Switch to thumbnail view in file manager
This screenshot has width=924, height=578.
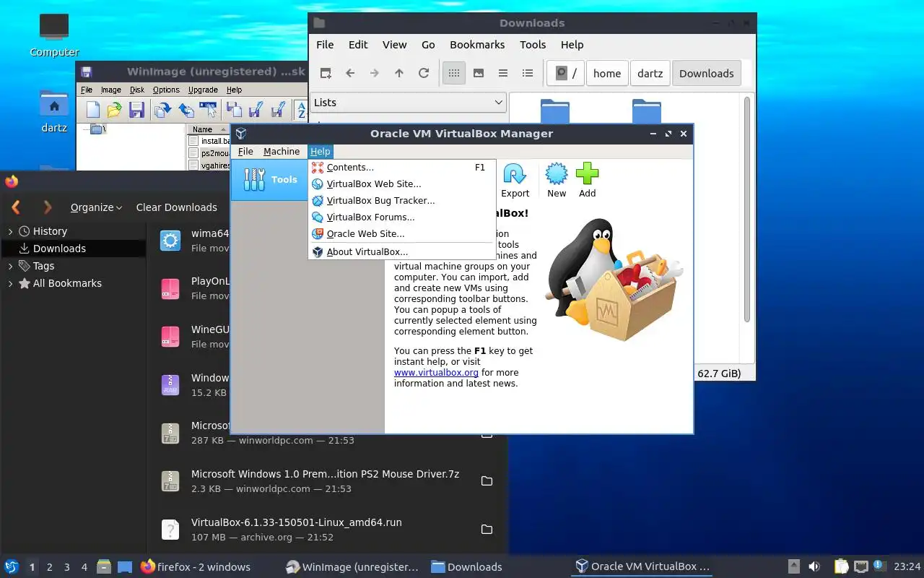(x=478, y=73)
